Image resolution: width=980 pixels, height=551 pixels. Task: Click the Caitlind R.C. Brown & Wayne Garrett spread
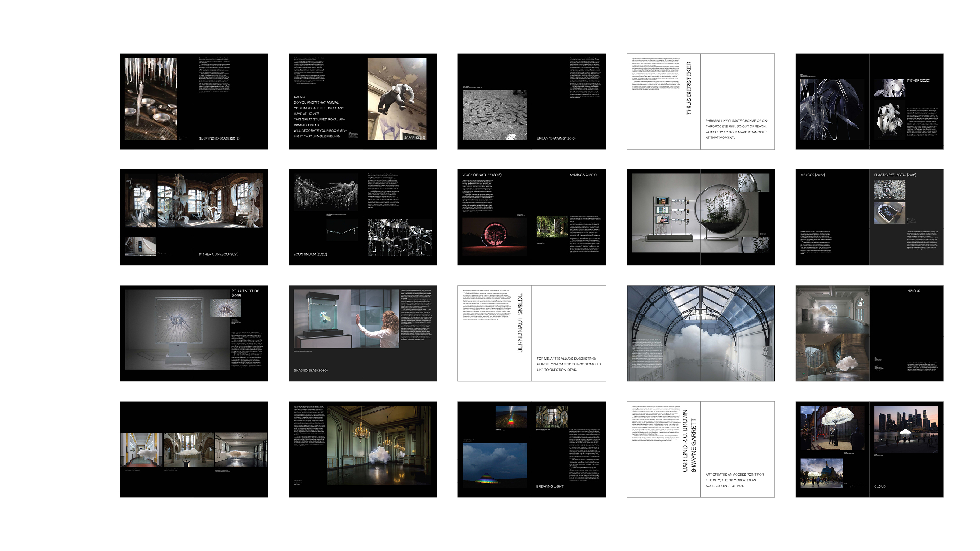click(700, 449)
